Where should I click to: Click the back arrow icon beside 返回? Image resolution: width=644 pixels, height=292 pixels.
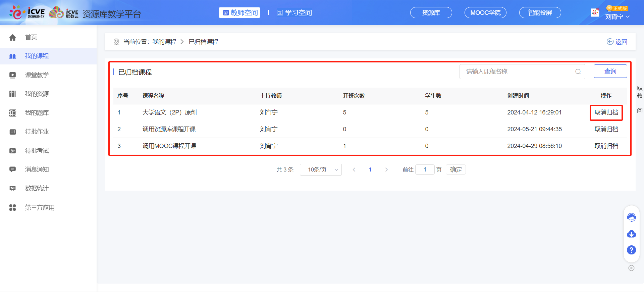pyautogui.click(x=610, y=42)
